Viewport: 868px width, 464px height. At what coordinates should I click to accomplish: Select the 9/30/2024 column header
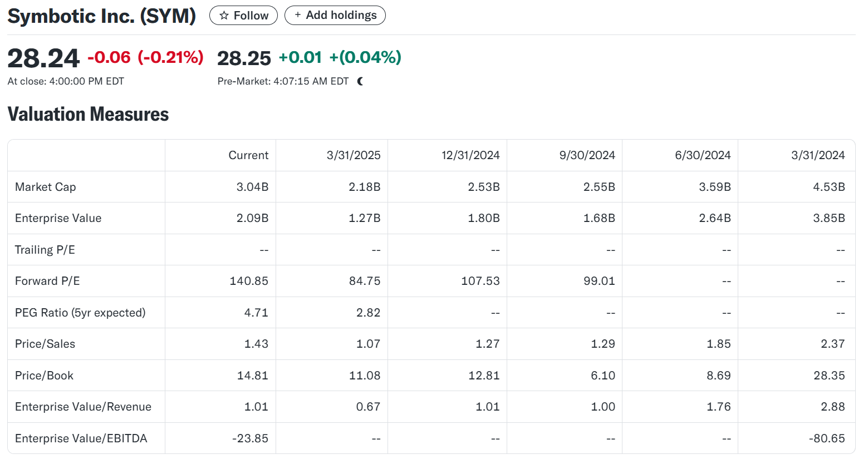pyautogui.click(x=587, y=155)
